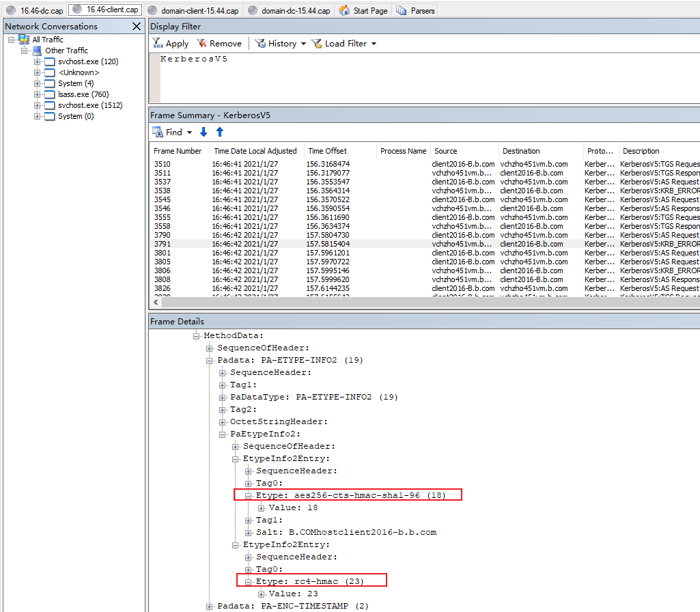Select the All Traffic network icon
Screen dimensions: 700x612
tap(24, 40)
